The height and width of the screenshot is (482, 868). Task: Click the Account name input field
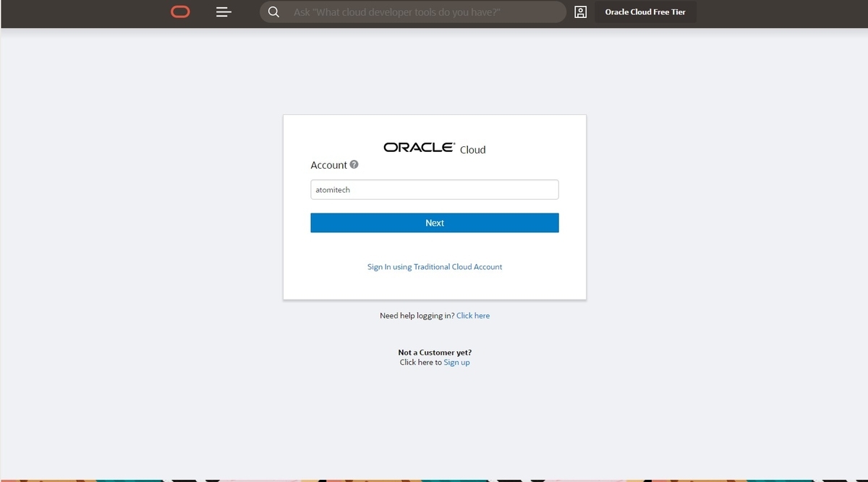pyautogui.click(x=435, y=190)
